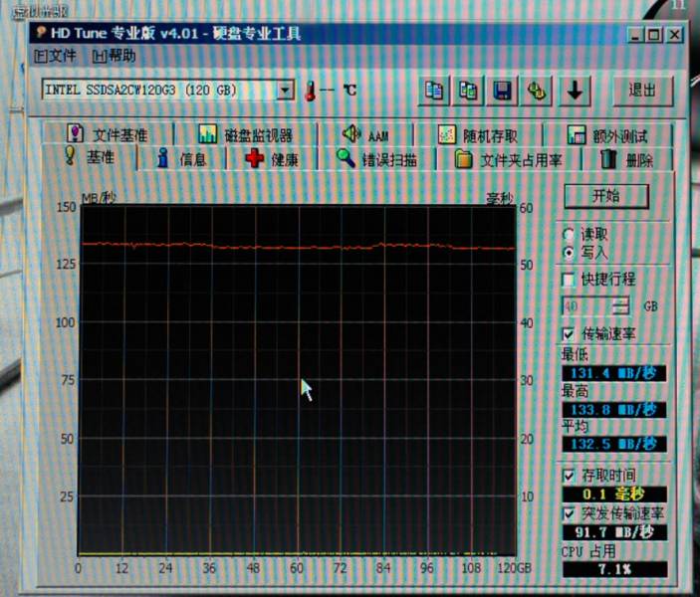Image resolution: width=700 pixels, height=597 pixels.
Task: Click the copy screenshot to clipboard icon
Action: (468, 91)
